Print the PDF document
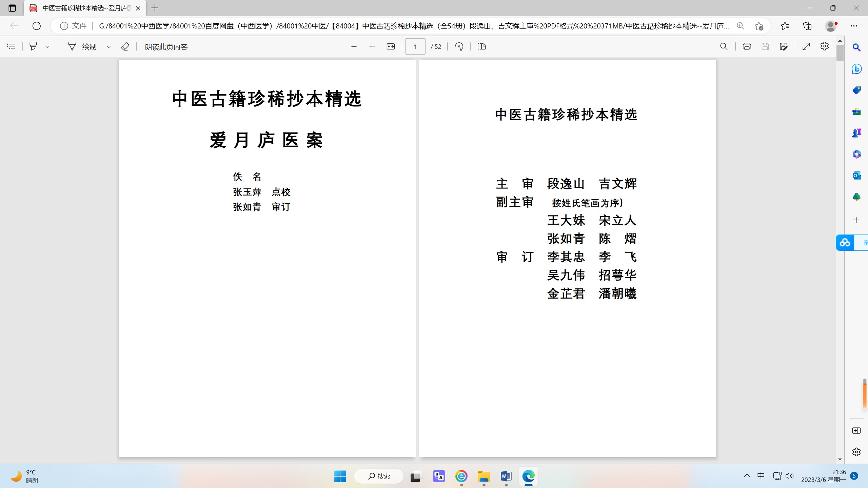The width and height of the screenshot is (868, 488). point(747,46)
